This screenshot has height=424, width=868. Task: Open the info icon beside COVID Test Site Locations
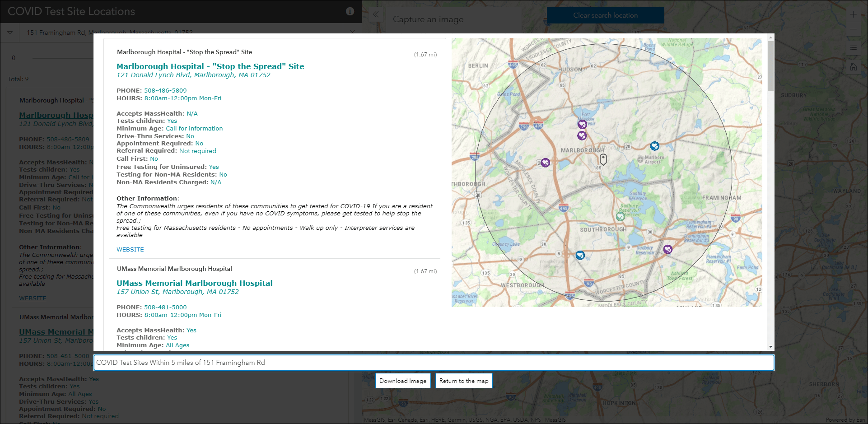(x=350, y=11)
